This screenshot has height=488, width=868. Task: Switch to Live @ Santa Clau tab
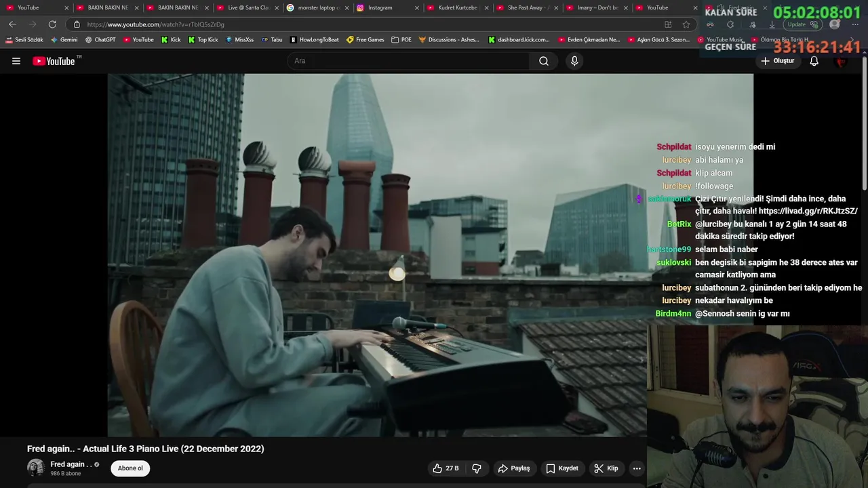tap(248, 7)
